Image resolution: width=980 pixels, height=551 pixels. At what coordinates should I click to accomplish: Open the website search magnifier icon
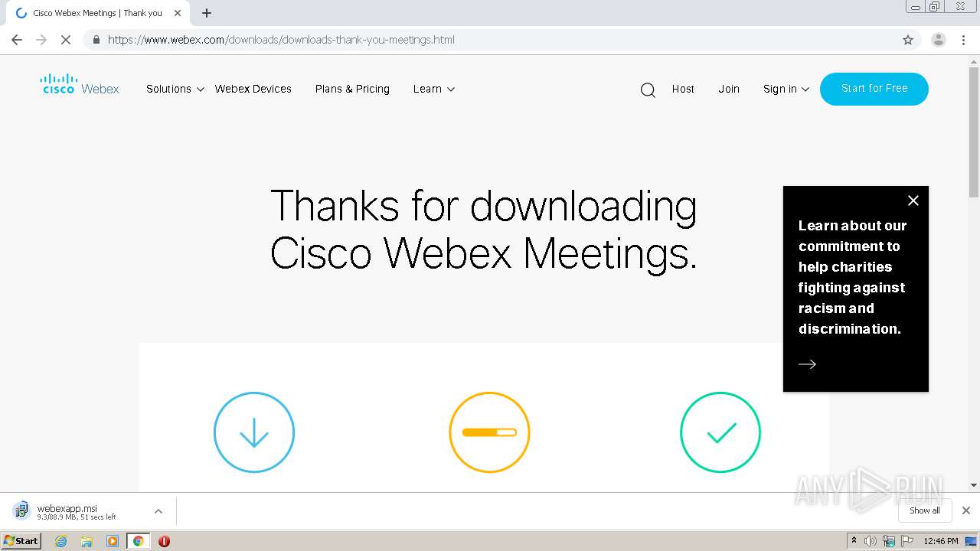(x=648, y=90)
